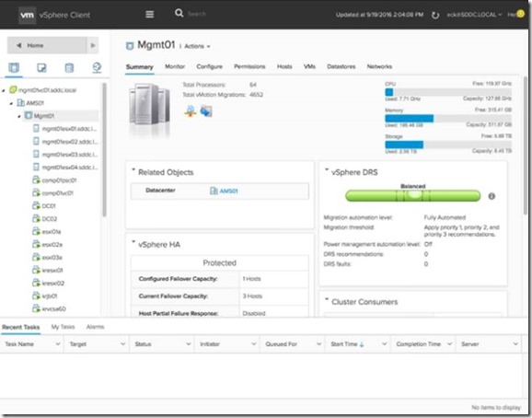Open the Status column dropdown
This screenshot has width=532, height=418.
click(189, 343)
